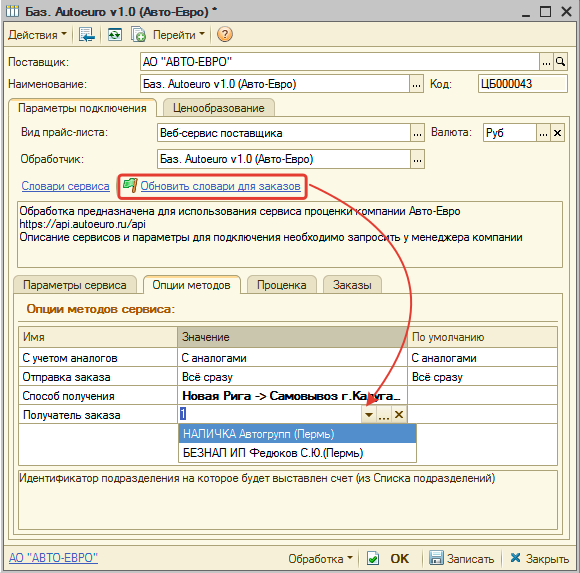Clear the Валюта field with X
Screen dimensions: 580x573
(x=557, y=133)
